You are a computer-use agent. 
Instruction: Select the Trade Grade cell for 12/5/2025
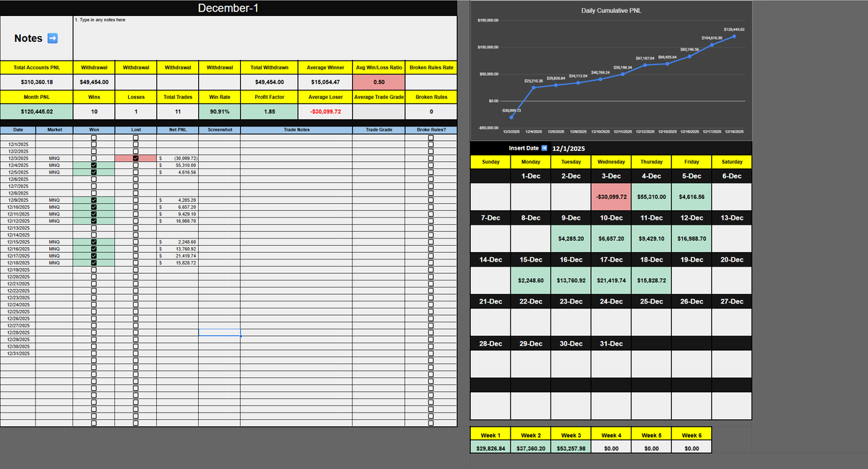378,173
